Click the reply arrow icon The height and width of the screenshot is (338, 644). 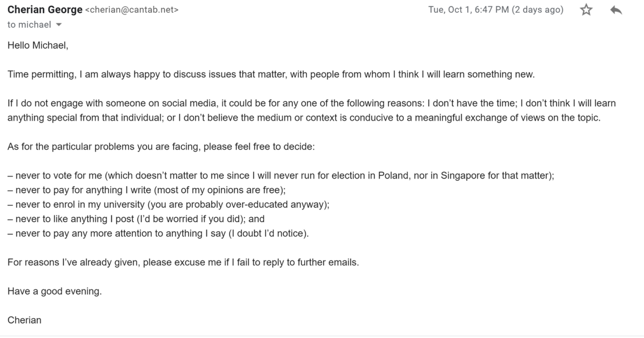[x=616, y=10]
